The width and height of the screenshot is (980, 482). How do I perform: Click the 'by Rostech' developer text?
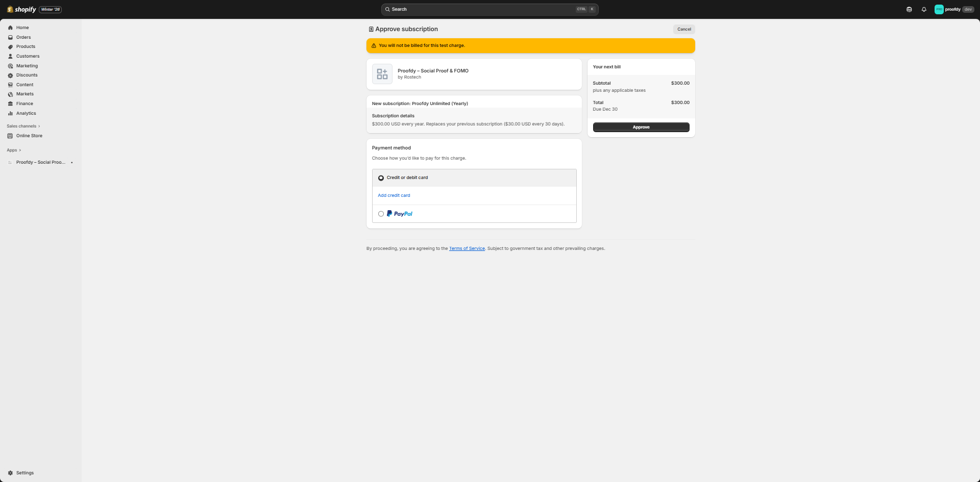409,77
